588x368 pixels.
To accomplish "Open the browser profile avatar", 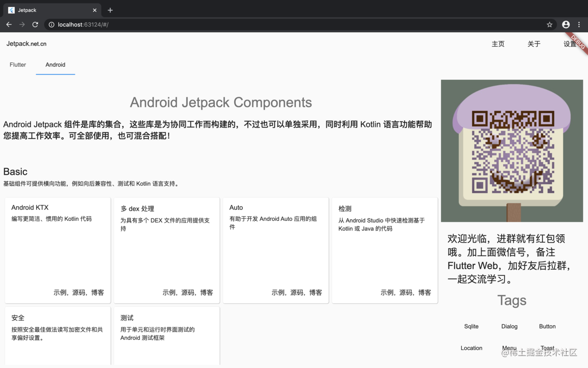I will 566,25.
